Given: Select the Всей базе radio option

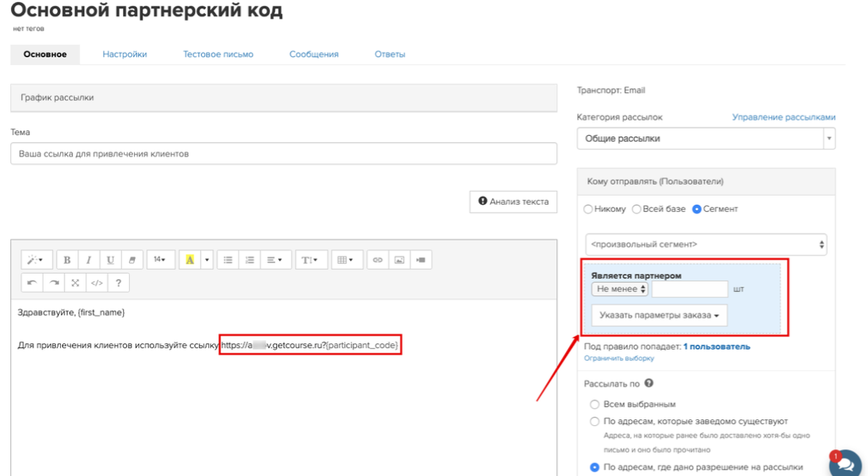Looking at the screenshot, I should (637, 209).
